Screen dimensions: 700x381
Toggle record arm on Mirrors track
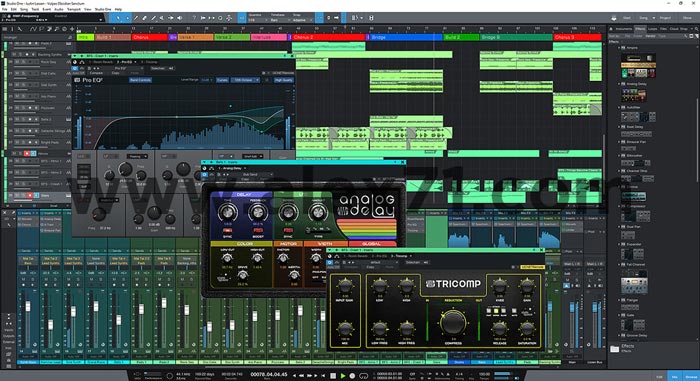pyautogui.click(x=27, y=153)
